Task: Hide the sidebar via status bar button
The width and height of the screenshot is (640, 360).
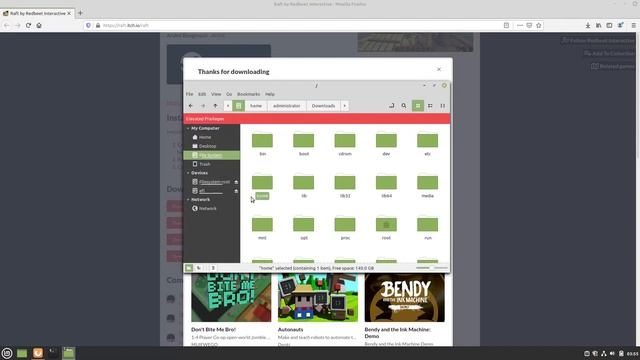Action: (213, 268)
